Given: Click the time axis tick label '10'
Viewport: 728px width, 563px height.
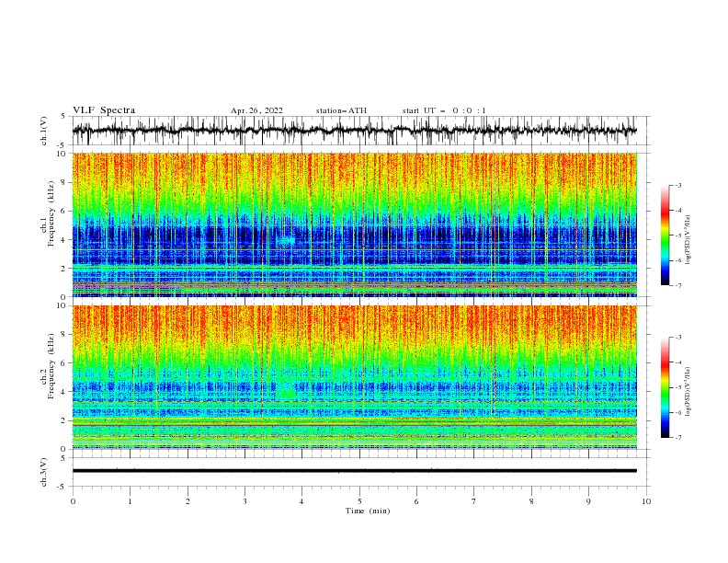Looking at the screenshot, I should point(646,501).
